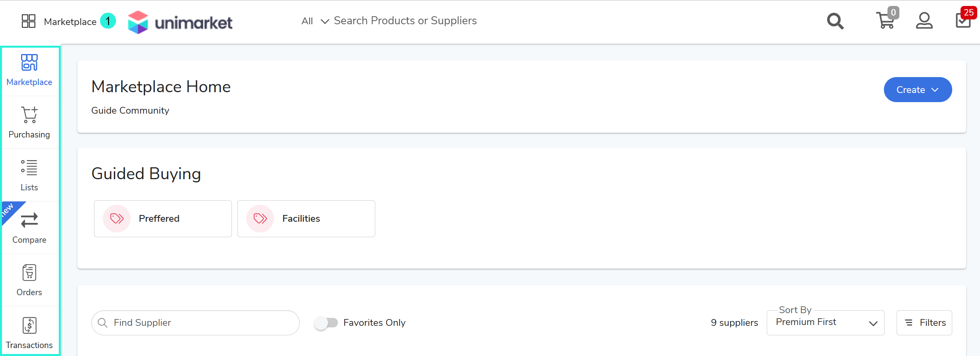The image size is (980, 356).
Task: Open Compare in the sidebar
Action: click(x=29, y=228)
